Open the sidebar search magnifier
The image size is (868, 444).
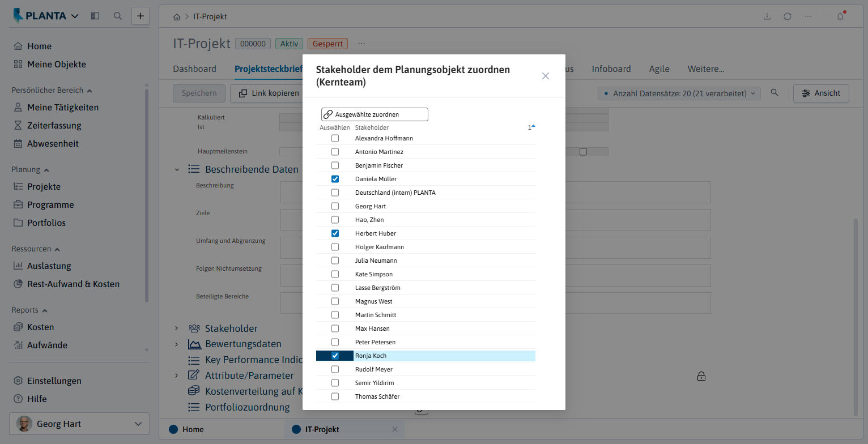(x=118, y=16)
